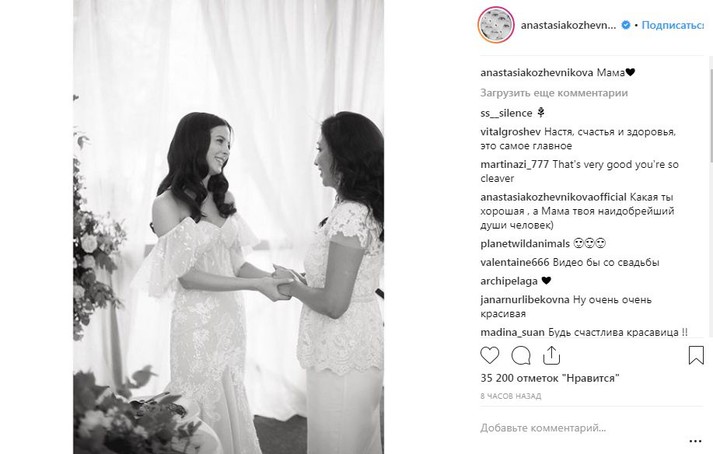
Task: Open the anastasiakozhevn... username in the header
Action: click(568, 25)
